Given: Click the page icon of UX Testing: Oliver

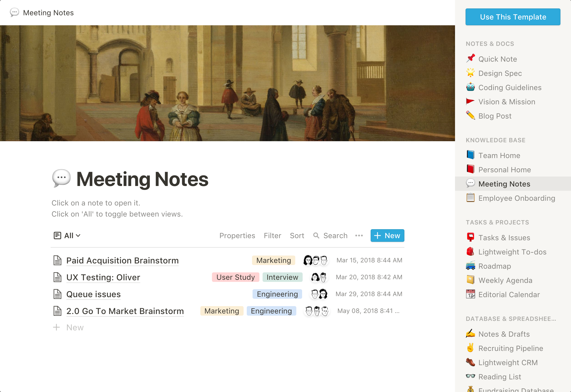Looking at the screenshot, I should tap(57, 277).
